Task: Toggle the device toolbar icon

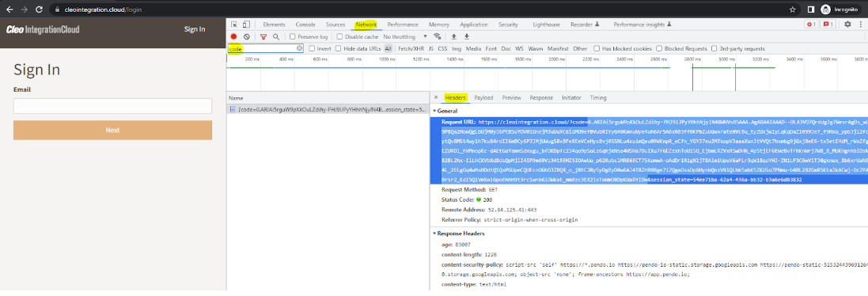Action: click(x=246, y=25)
